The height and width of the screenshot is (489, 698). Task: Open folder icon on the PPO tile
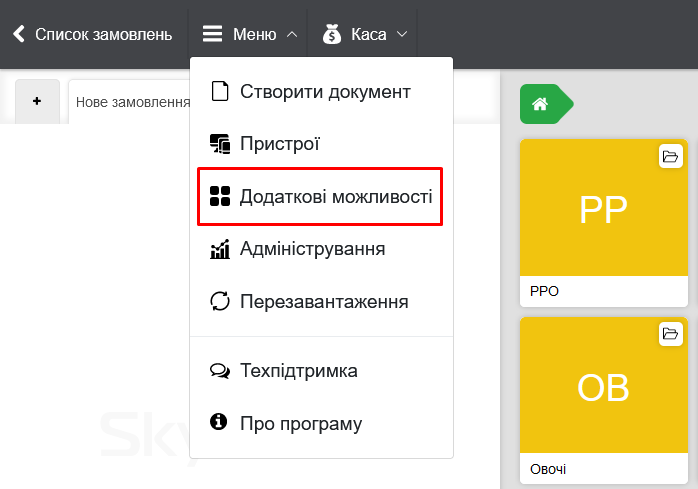click(x=670, y=156)
